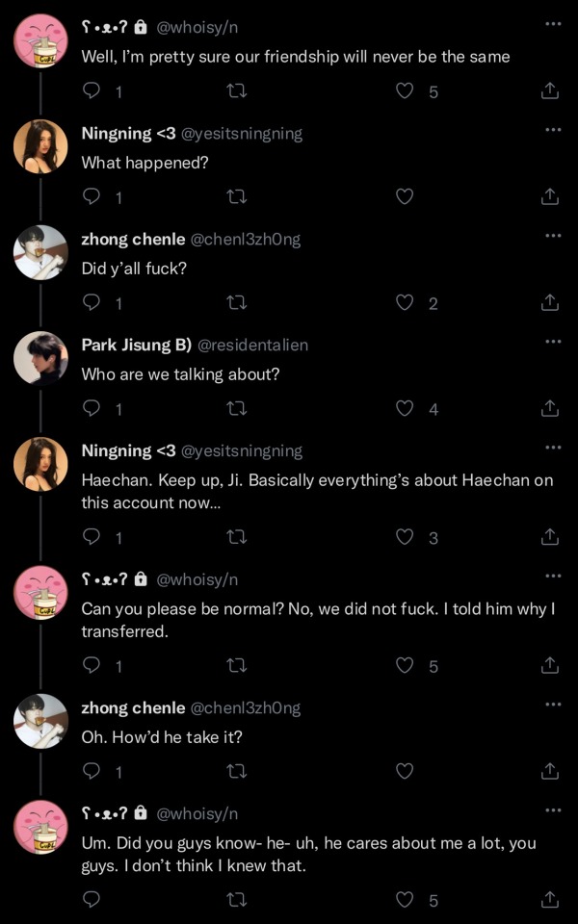The image size is (578, 924).
Task: Retweet Ningning's "What happened?" tweet
Action: [236, 196]
